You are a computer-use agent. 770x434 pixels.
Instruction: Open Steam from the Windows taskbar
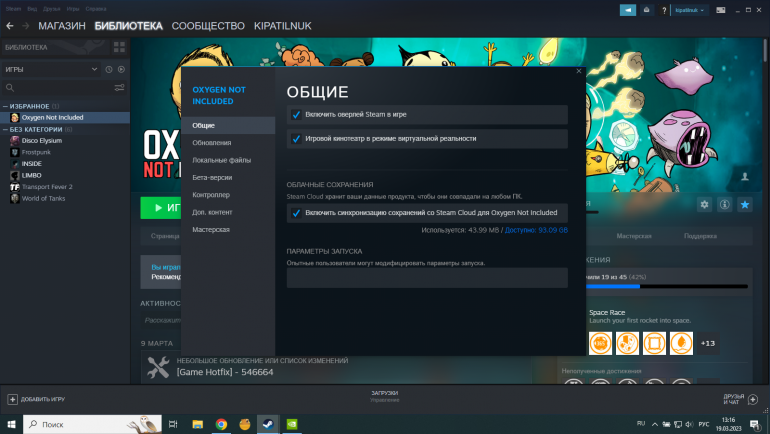point(268,424)
